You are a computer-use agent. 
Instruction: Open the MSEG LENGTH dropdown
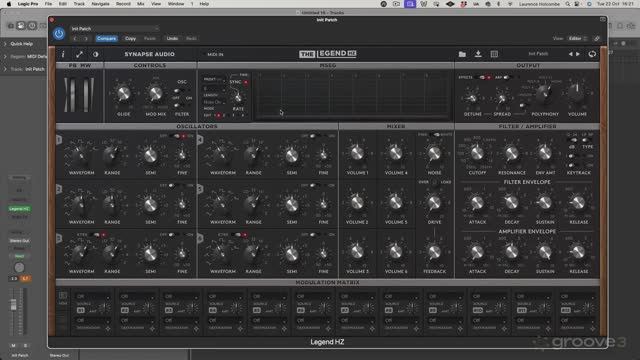(214, 89)
